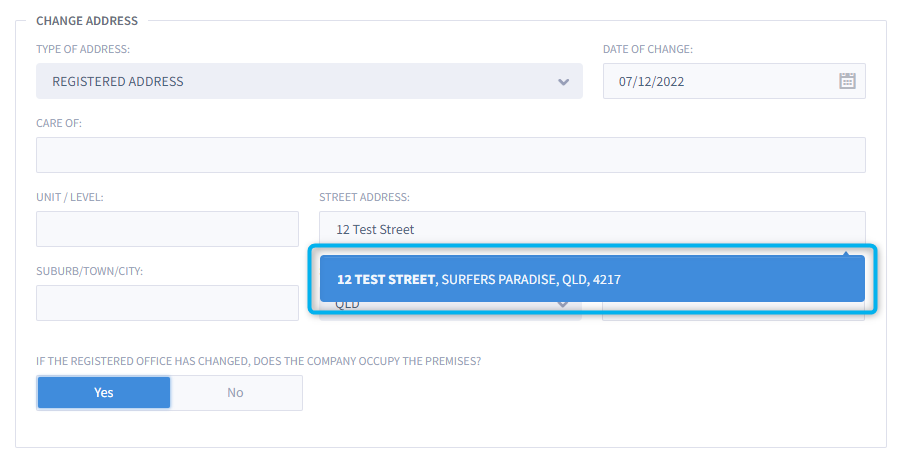Choose No for company occupies premises
Screen dimensions: 904x462
coord(235,393)
